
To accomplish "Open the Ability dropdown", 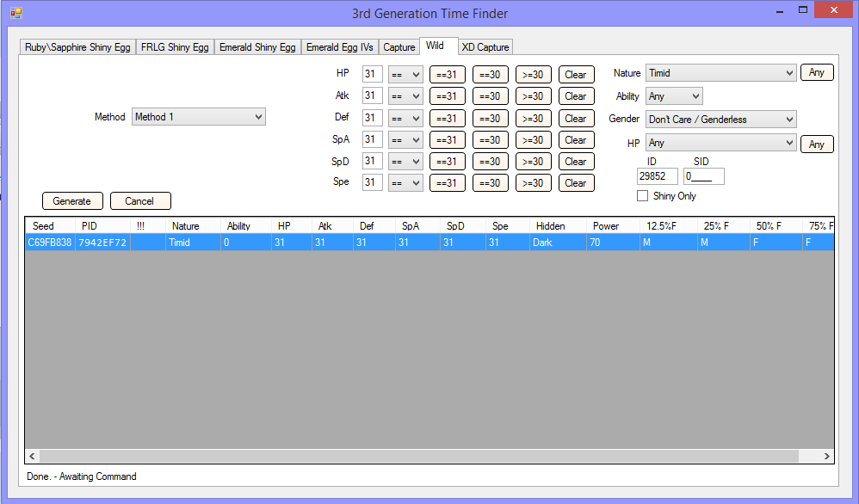I will pyautogui.click(x=674, y=96).
